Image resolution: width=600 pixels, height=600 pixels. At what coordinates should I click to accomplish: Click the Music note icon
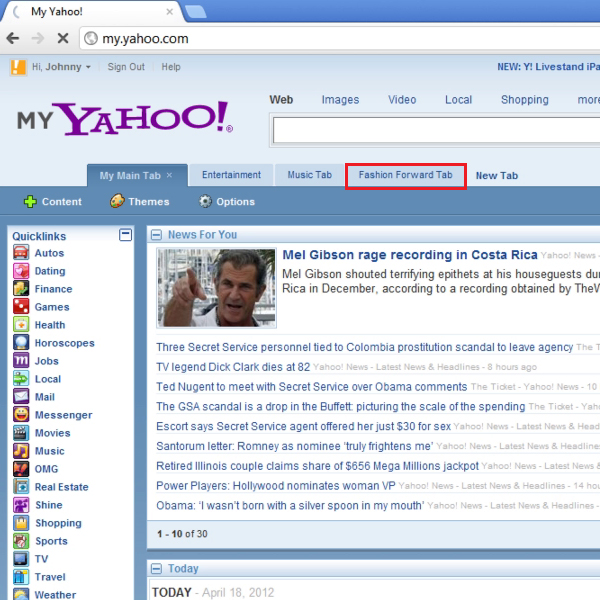click(x=21, y=450)
